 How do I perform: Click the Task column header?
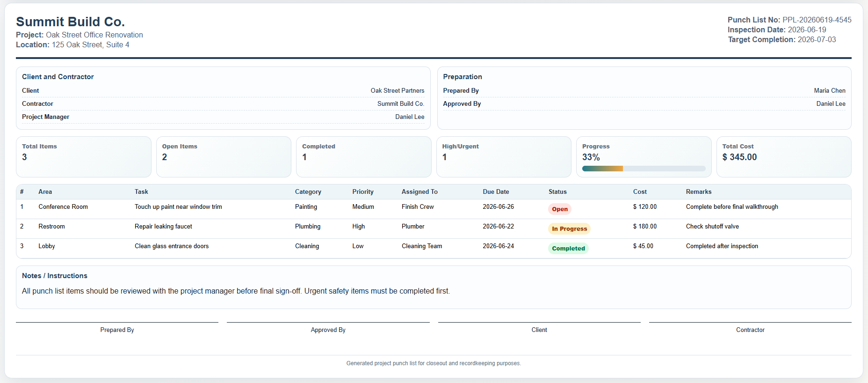[141, 192]
